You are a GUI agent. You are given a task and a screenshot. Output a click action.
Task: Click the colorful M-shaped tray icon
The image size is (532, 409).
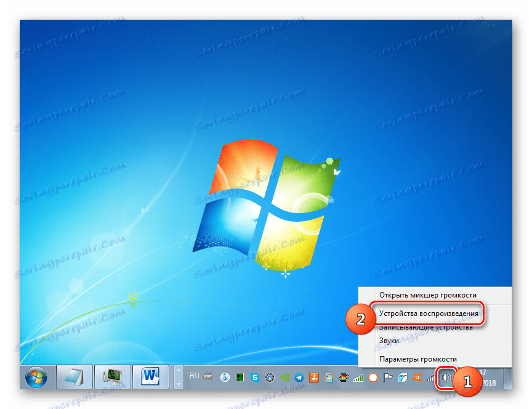coord(344,378)
